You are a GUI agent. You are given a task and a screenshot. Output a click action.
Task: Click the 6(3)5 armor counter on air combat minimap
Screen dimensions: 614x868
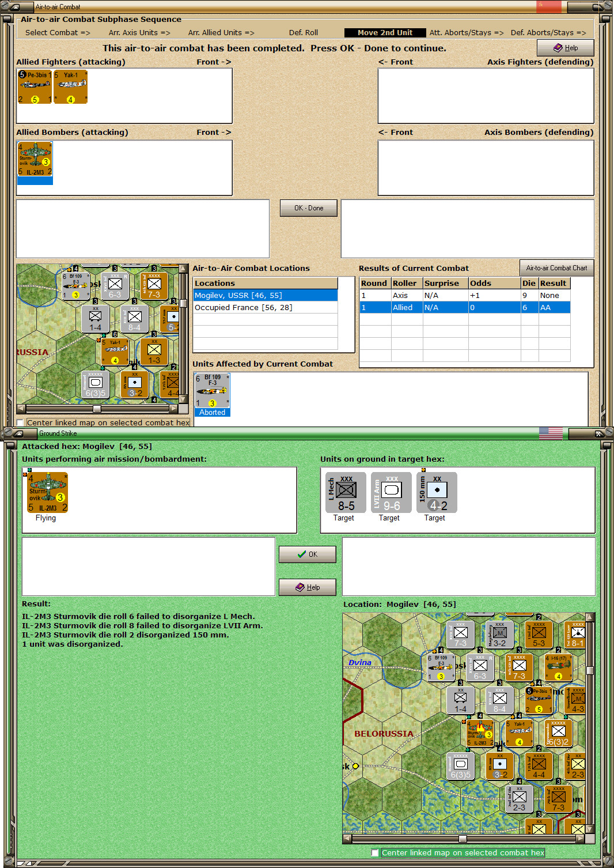[96, 384]
